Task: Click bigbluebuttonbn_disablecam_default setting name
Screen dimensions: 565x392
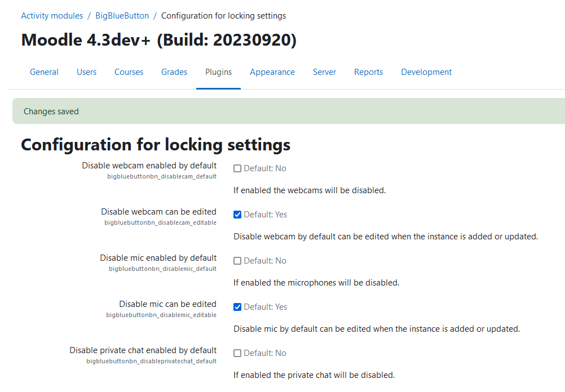Action: [162, 176]
